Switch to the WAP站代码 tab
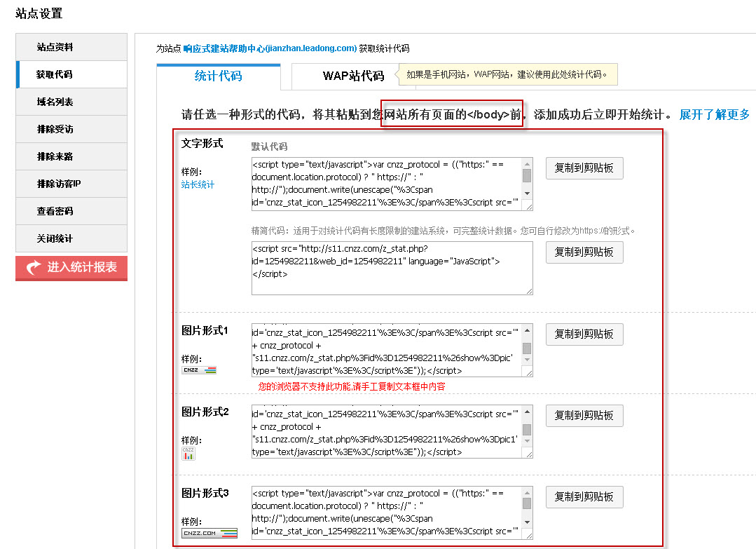The width and height of the screenshot is (756, 549). (x=353, y=76)
